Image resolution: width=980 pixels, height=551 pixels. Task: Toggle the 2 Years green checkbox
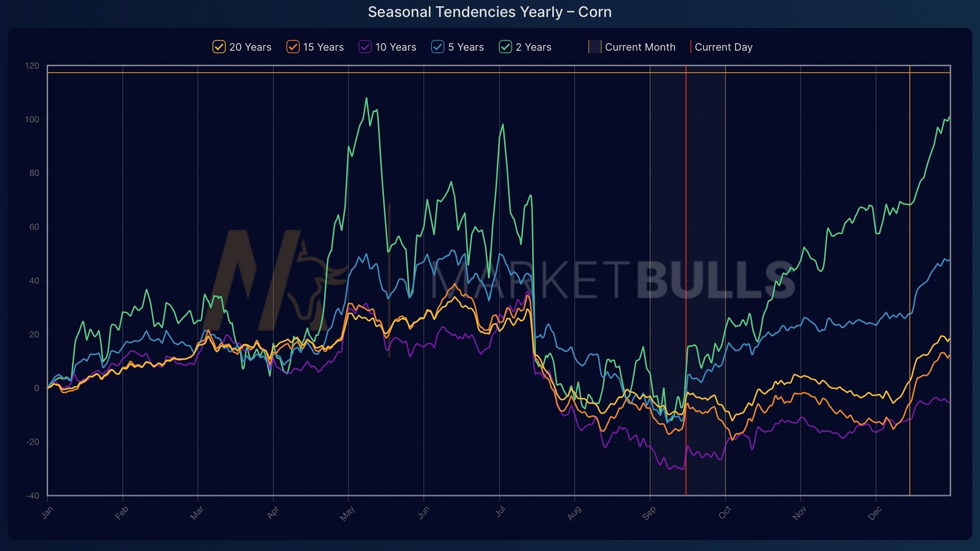(506, 47)
